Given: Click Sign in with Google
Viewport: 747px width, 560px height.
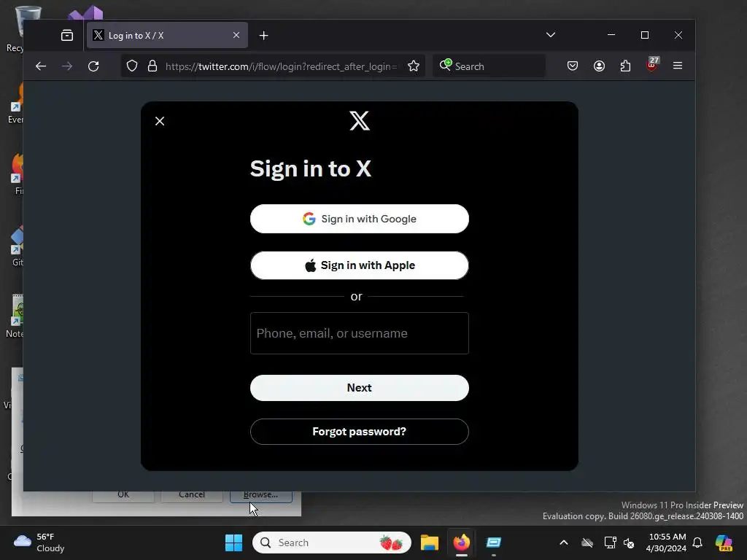Looking at the screenshot, I should (x=359, y=219).
